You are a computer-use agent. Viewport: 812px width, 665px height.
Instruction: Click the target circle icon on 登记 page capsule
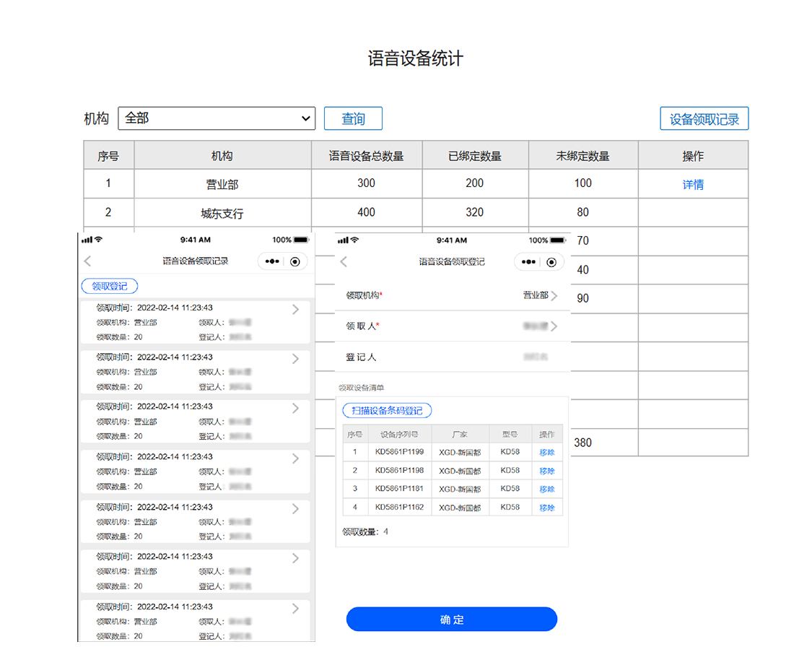[552, 262]
